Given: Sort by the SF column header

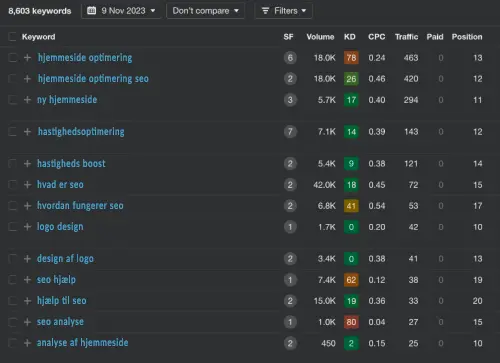Looking at the screenshot, I should click(288, 37).
